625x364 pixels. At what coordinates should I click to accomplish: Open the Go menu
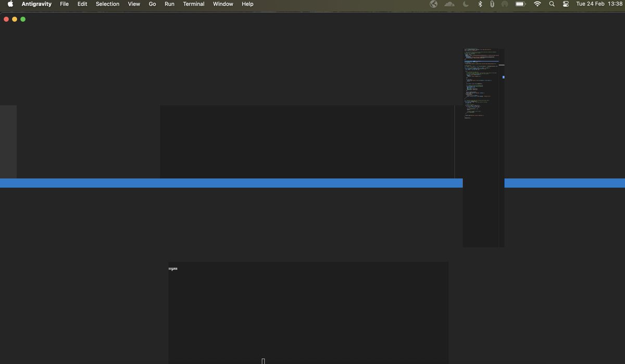[x=152, y=4]
